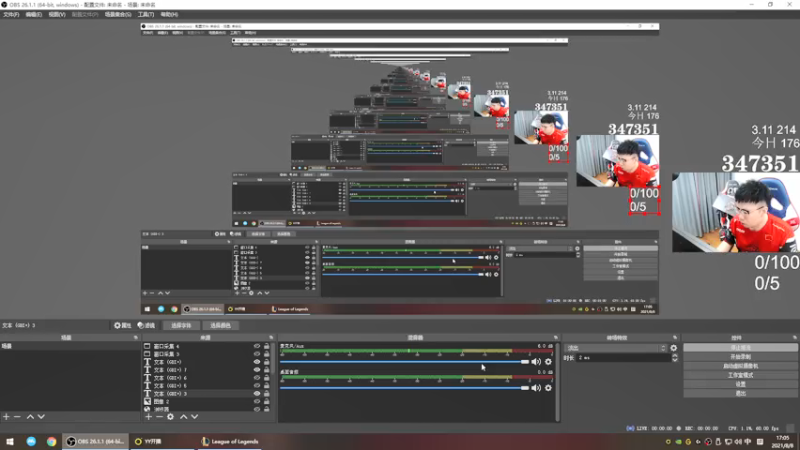Toggle visibility of 图像 2 source
This screenshot has width=800, height=450.
pos(257,402)
